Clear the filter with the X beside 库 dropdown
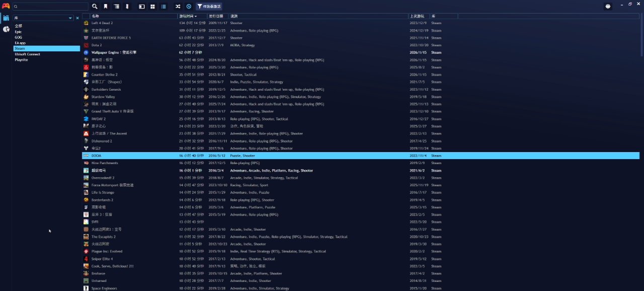This screenshot has height=291, width=644. 77,18
